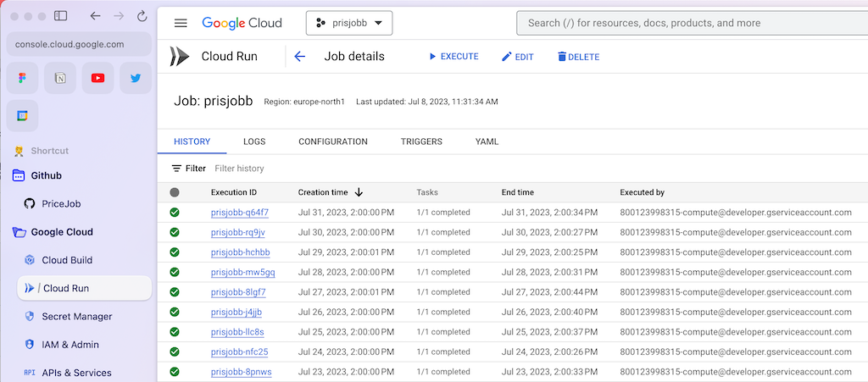Open execution prisjobb-q64f7
The height and width of the screenshot is (382, 868).
coord(240,213)
